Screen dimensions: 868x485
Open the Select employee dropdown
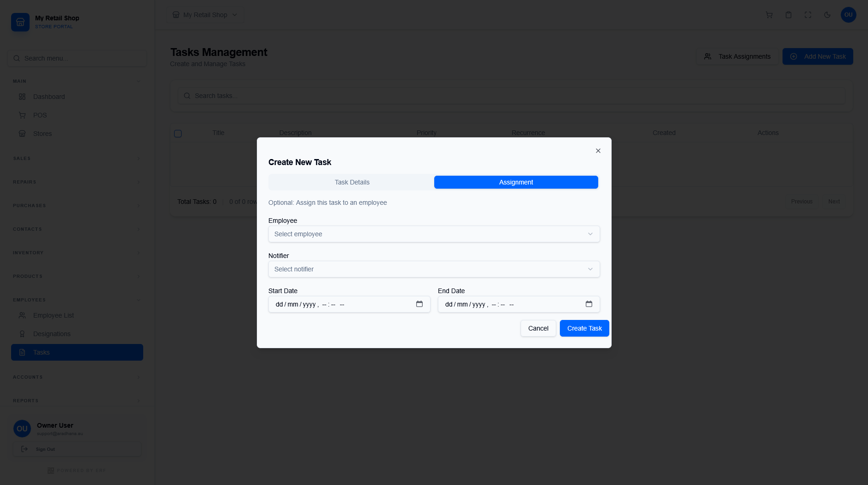pos(433,234)
